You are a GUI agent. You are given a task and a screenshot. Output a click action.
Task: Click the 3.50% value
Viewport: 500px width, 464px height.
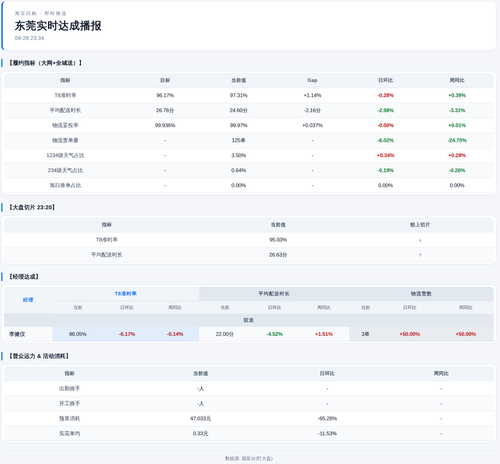[239, 155]
